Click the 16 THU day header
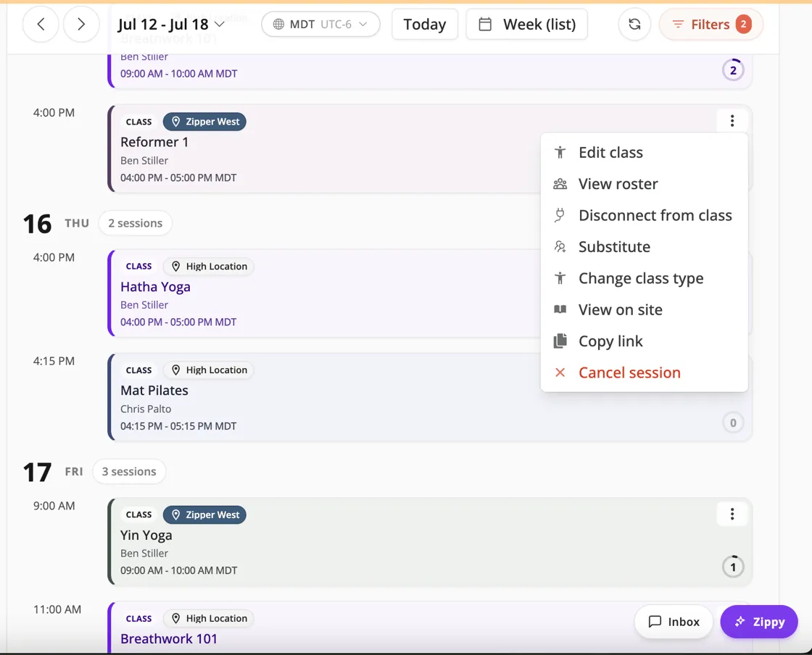Viewport: 812px width, 655px height. point(56,223)
